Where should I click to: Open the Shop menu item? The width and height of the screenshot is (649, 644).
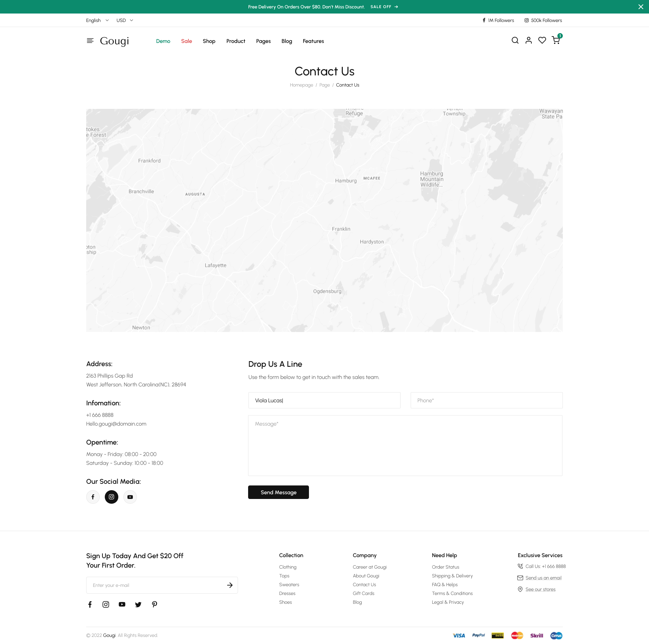209,41
